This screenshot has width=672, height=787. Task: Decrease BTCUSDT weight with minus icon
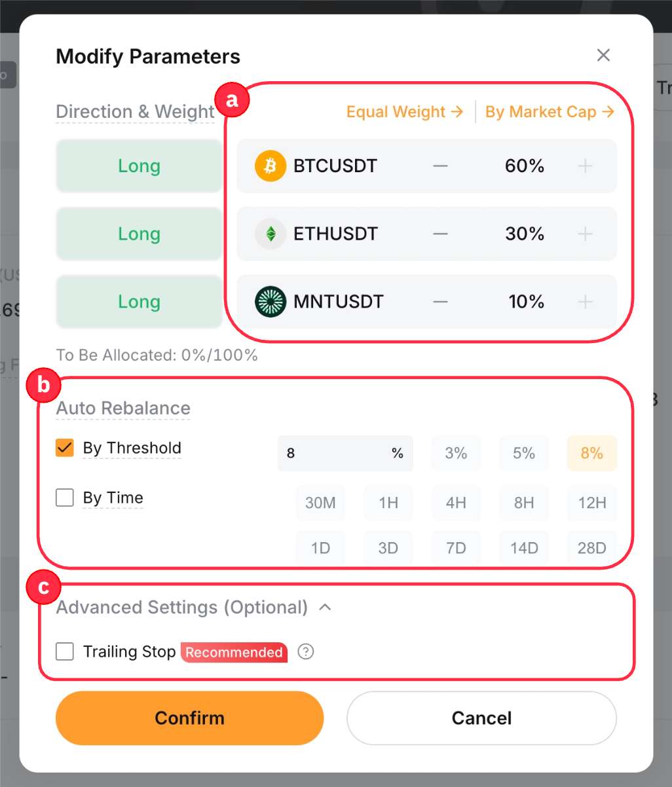tap(440, 166)
